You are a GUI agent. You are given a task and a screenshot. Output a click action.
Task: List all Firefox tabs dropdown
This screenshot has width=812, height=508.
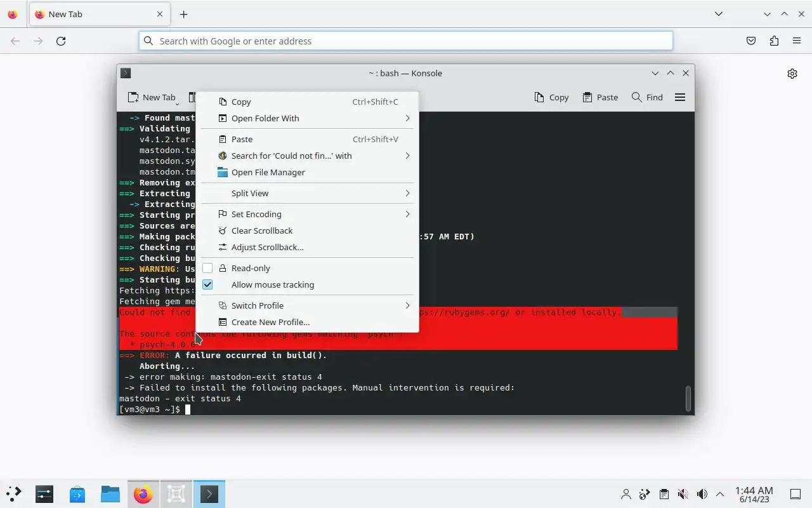coord(718,14)
